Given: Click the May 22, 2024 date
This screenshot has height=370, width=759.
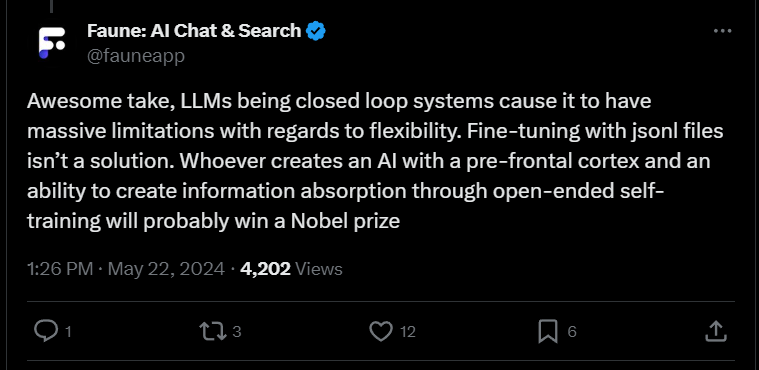Looking at the screenshot, I should (x=166, y=269).
